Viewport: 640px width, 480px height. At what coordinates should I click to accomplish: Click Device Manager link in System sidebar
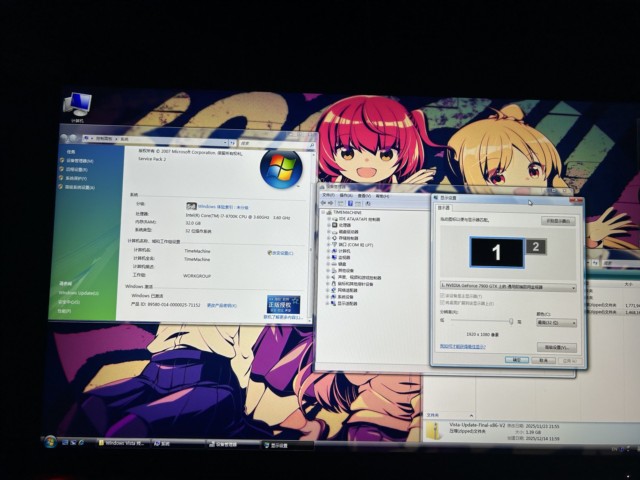[77, 160]
